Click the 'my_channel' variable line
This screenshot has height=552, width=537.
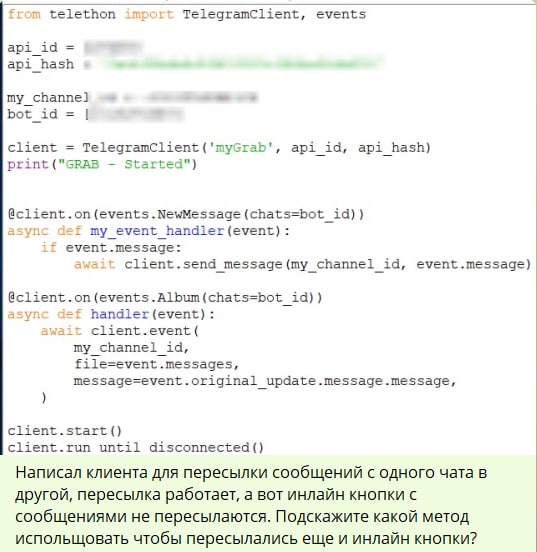[x=132, y=98]
